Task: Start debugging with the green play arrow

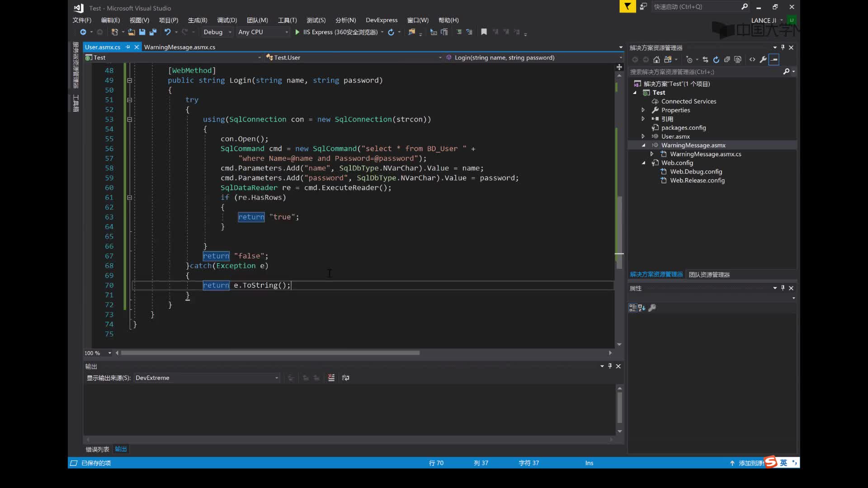Action: (x=297, y=32)
